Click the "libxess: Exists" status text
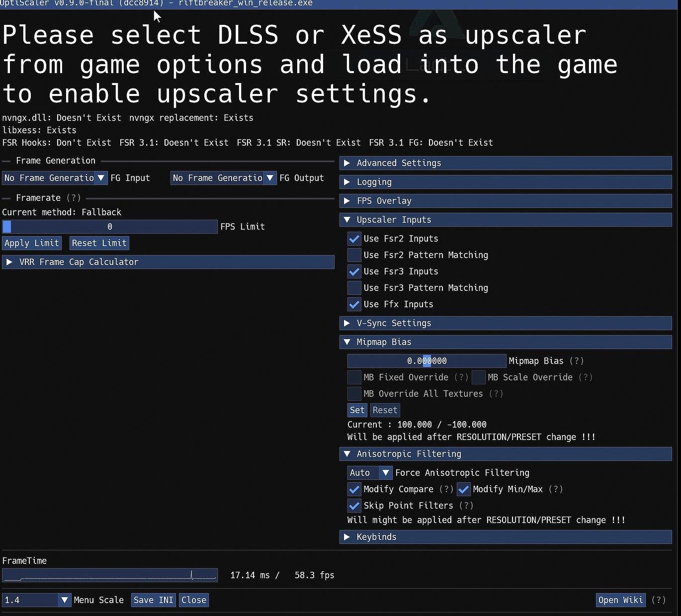The image size is (681, 616). pyautogui.click(x=39, y=130)
